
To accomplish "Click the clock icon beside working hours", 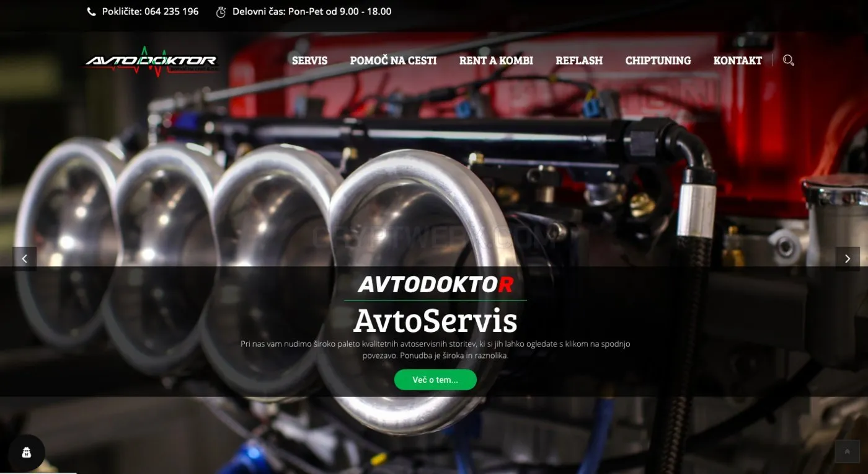I will tap(221, 12).
